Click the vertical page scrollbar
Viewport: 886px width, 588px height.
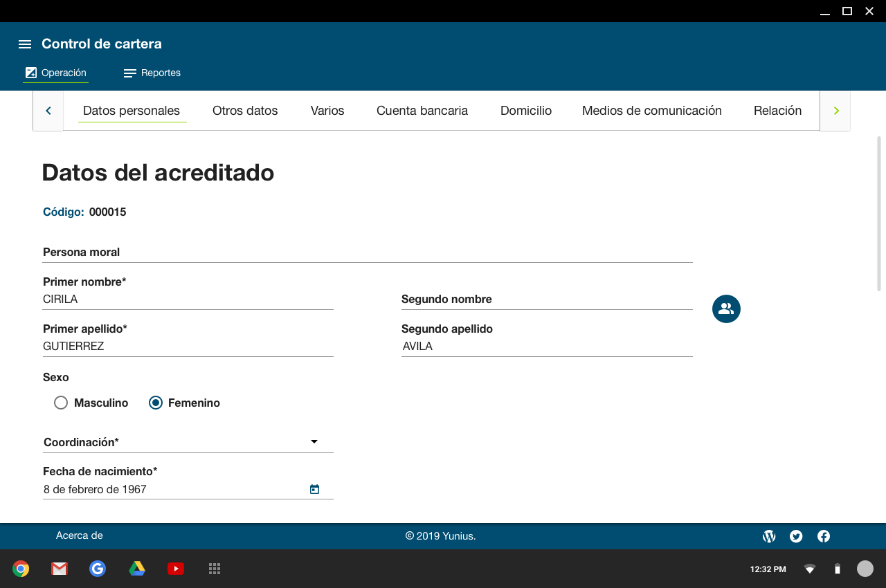[x=879, y=214]
